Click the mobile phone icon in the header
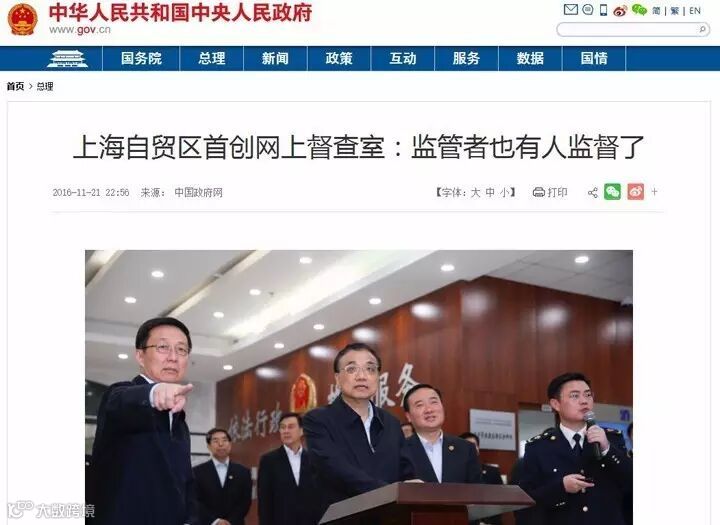The image size is (720, 525). point(603,10)
